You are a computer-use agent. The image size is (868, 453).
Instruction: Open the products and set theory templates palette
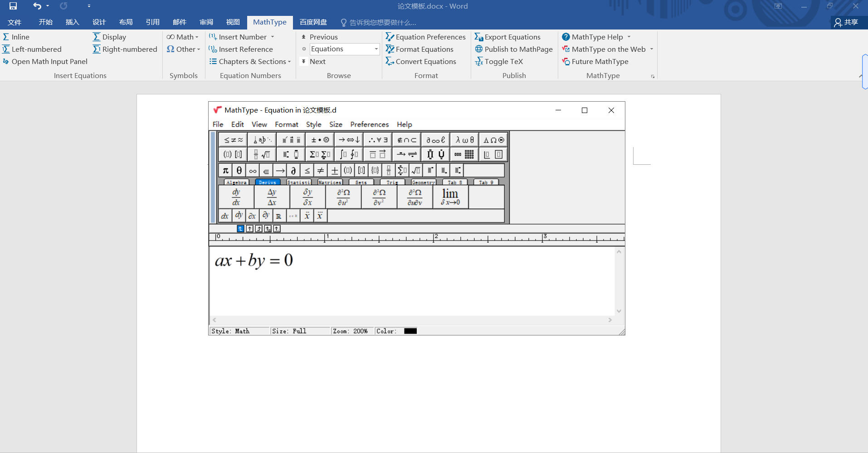coord(435,154)
